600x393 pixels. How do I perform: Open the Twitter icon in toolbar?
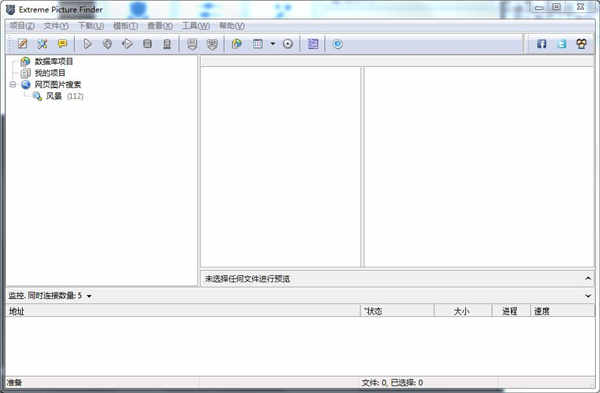(x=562, y=44)
